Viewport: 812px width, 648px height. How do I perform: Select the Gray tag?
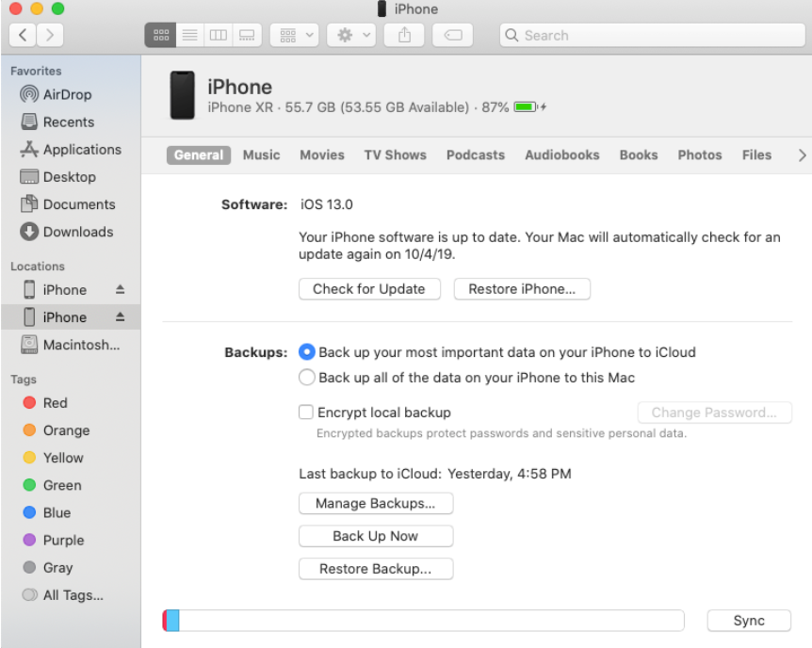[71, 568]
